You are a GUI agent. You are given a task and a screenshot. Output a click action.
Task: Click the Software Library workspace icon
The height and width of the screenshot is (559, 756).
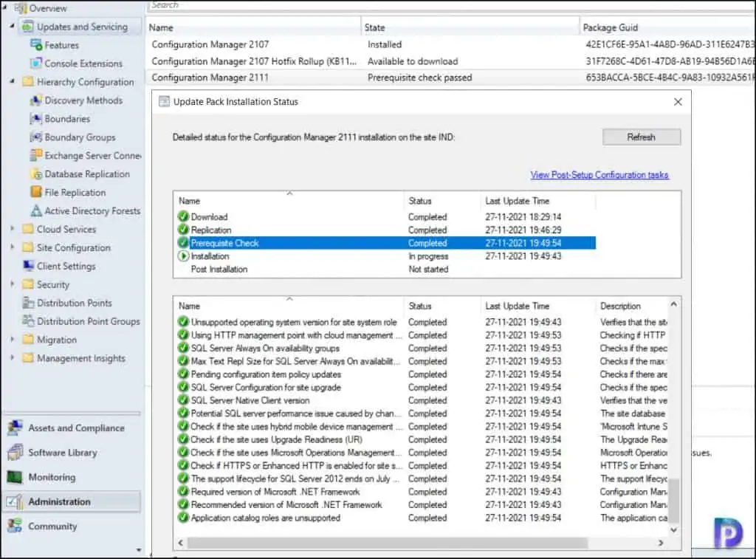(x=15, y=453)
